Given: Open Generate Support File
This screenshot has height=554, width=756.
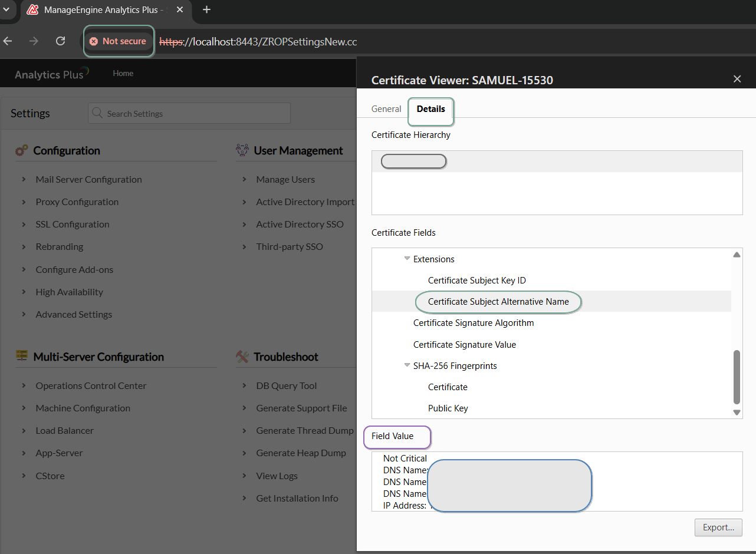Looking at the screenshot, I should pos(301,408).
